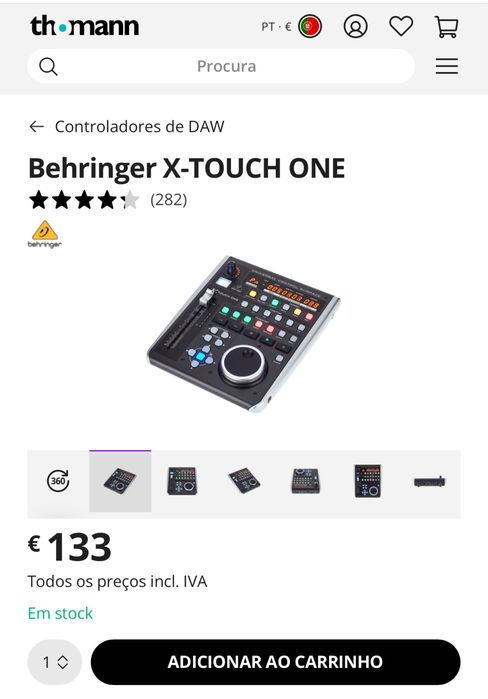This screenshot has width=488, height=699.
Task: Click the Behringer brand logo
Action: pyautogui.click(x=45, y=234)
